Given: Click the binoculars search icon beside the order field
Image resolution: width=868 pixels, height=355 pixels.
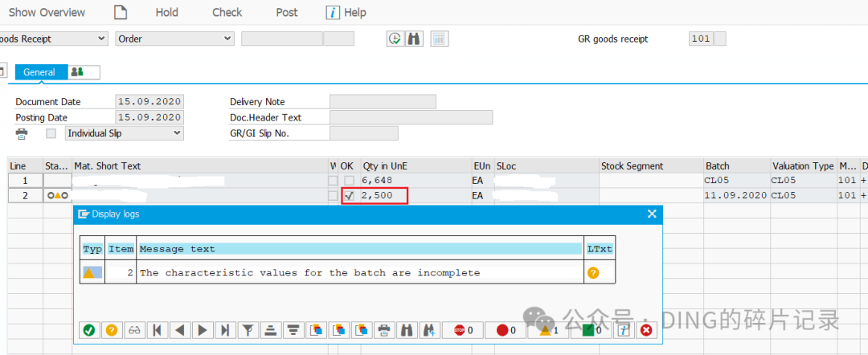Looking at the screenshot, I should point(414,39).
